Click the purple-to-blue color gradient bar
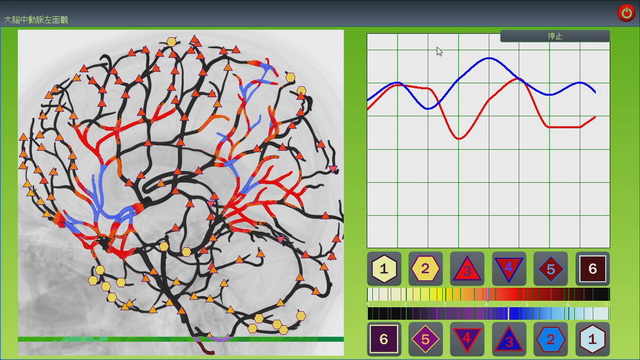The height and width of the screenshot is (360, 640). 489,313
